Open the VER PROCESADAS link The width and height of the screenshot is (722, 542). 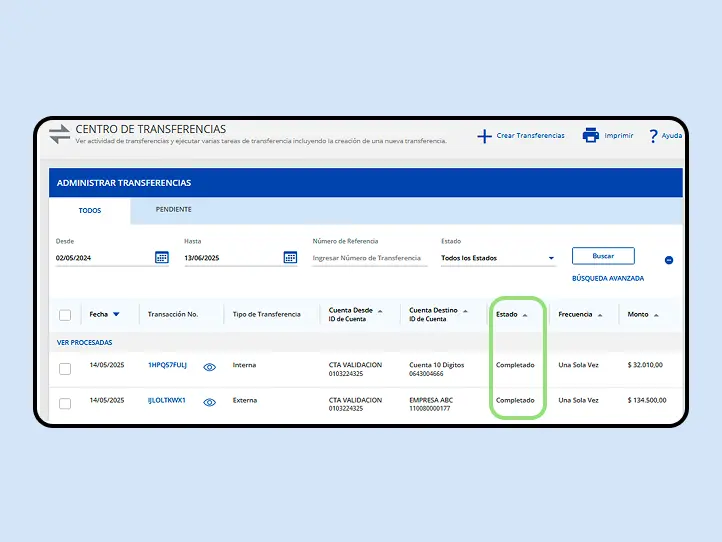click(84, 343)
